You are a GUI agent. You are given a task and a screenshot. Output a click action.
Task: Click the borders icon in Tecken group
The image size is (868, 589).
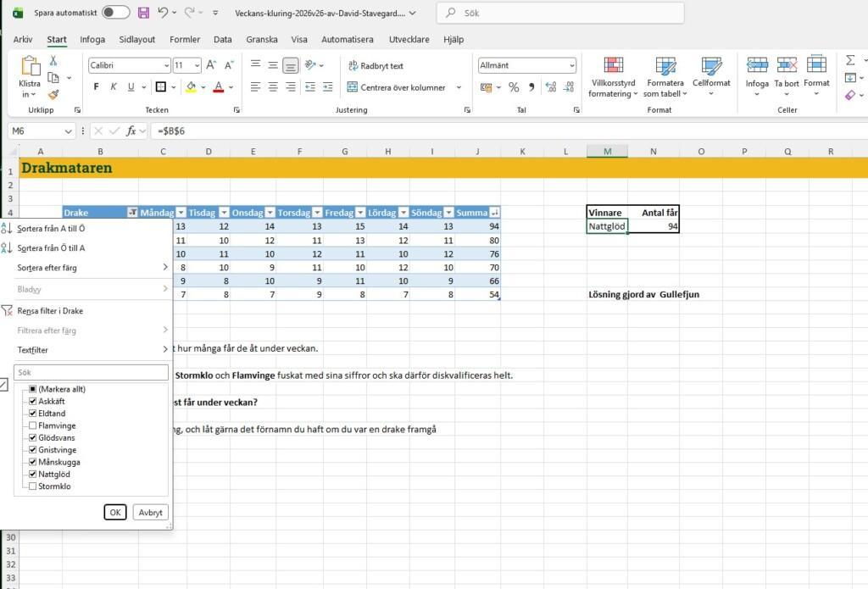161,87
